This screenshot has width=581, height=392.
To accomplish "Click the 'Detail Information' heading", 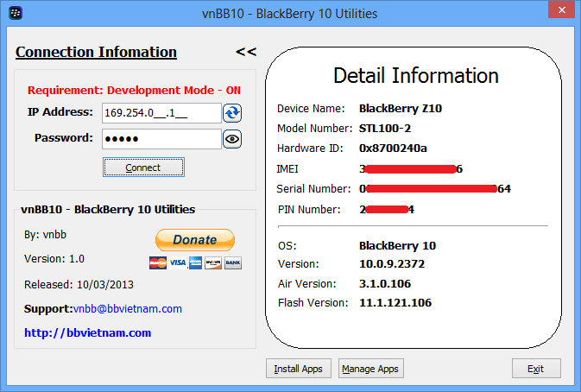I will tap(416, 76).
